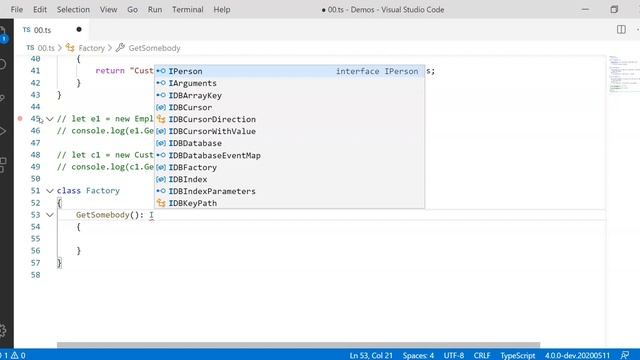The height and width of the screenshot is (360, 640).
Task: Select IDBDatabase suggestion
Action: click(289, 143)
